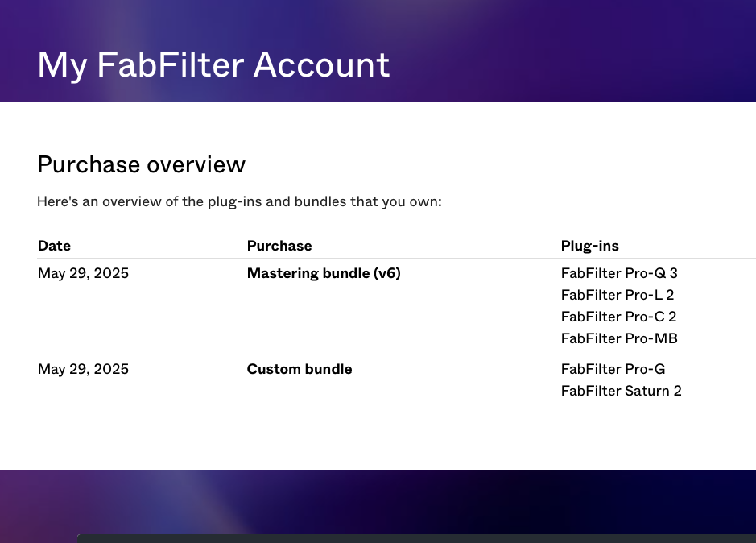
Task: Click FabFilter Pro-Q 3 plug-in entry
Action: [x=619, y=273]
